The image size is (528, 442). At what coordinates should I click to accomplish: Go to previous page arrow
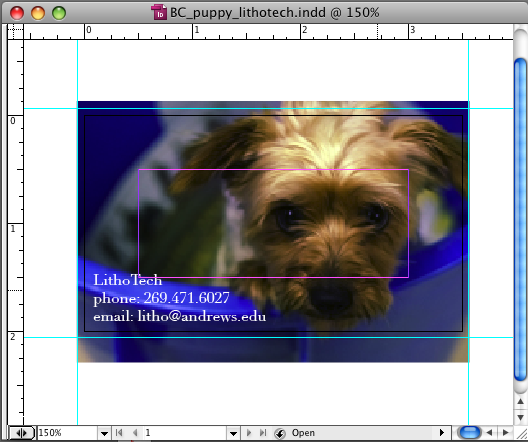(x=135, y=433)
